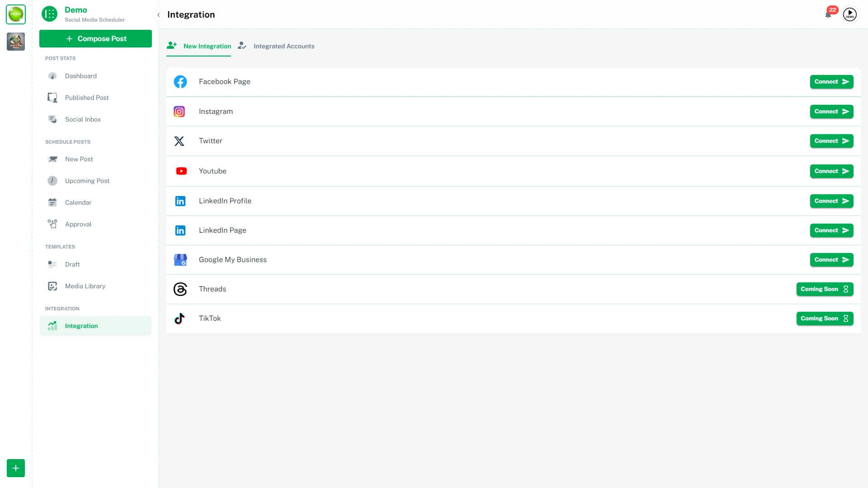Add a new workspace with plus button

(x=16, y=468)
